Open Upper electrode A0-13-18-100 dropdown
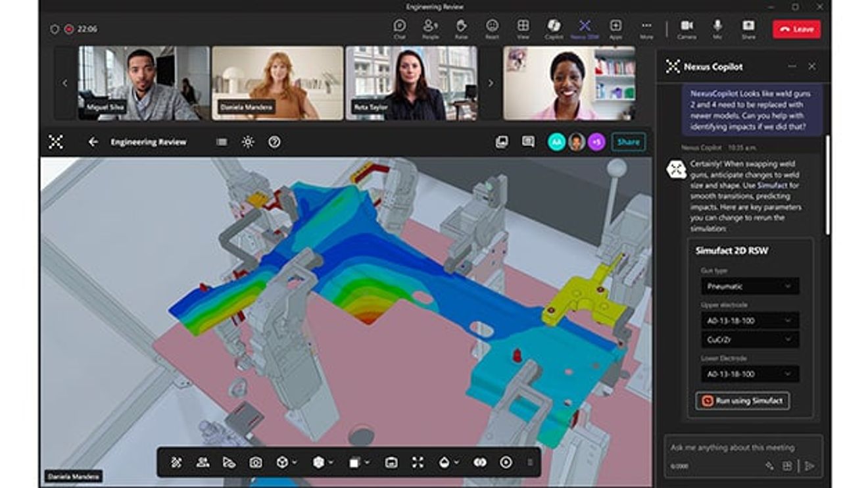 (x=750, y=320)
